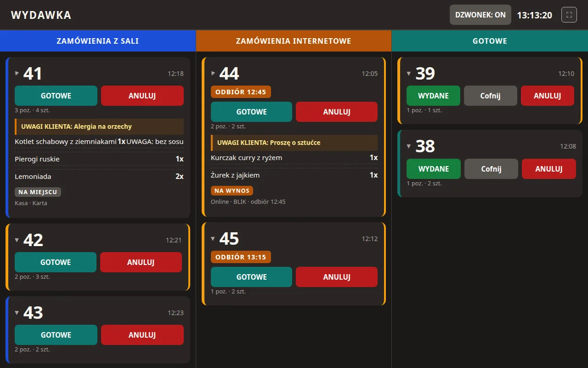Mark order 41 as GOTOWE
The image size is (588, 368).
tap(56, 96)
